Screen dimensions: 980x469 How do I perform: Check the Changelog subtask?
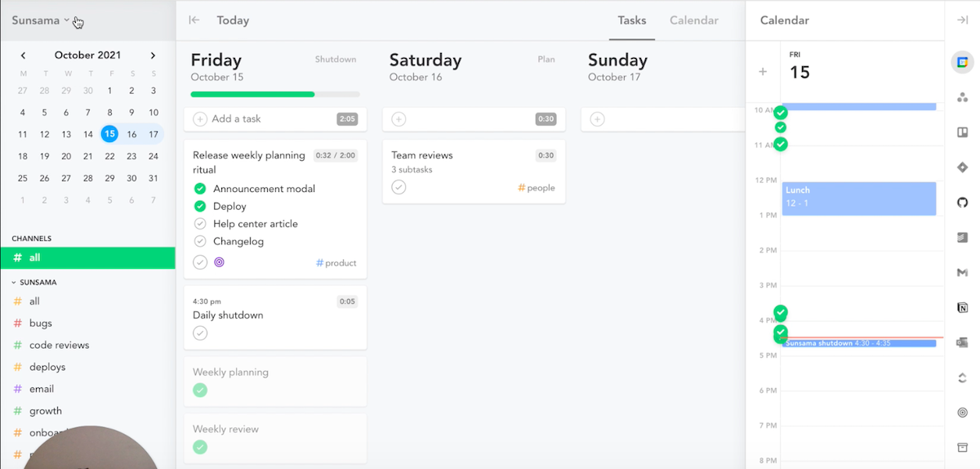[x=200, y=241]
